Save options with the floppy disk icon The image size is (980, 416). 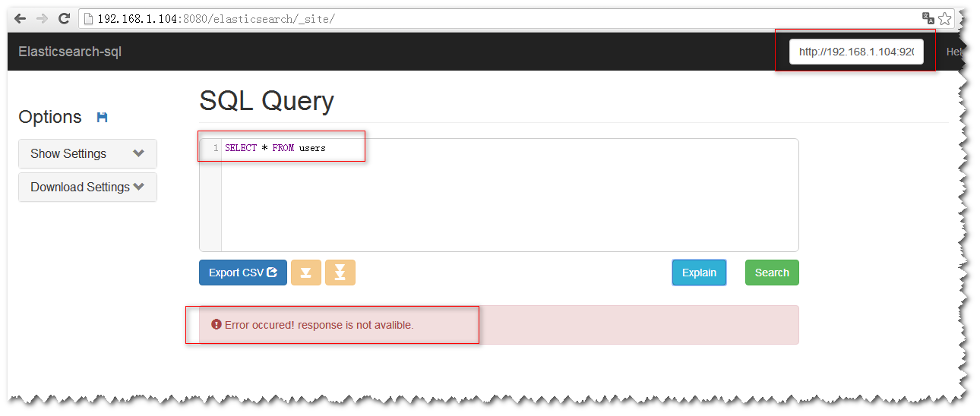103,117
